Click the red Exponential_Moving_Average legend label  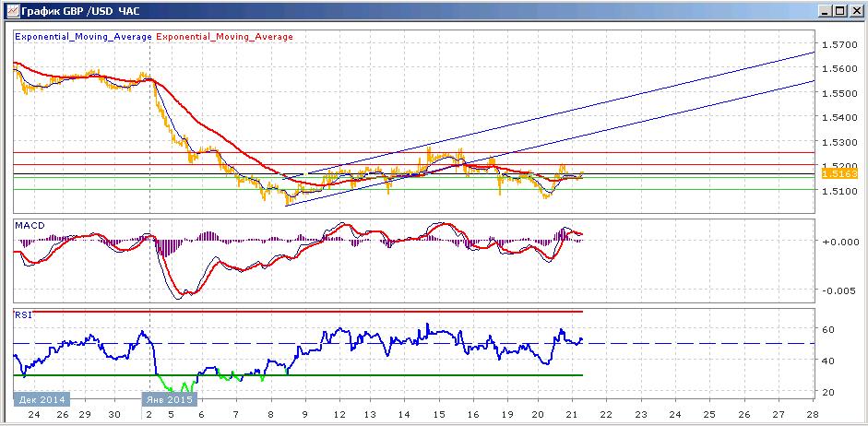pyautogui.click(x=225, y=37)
